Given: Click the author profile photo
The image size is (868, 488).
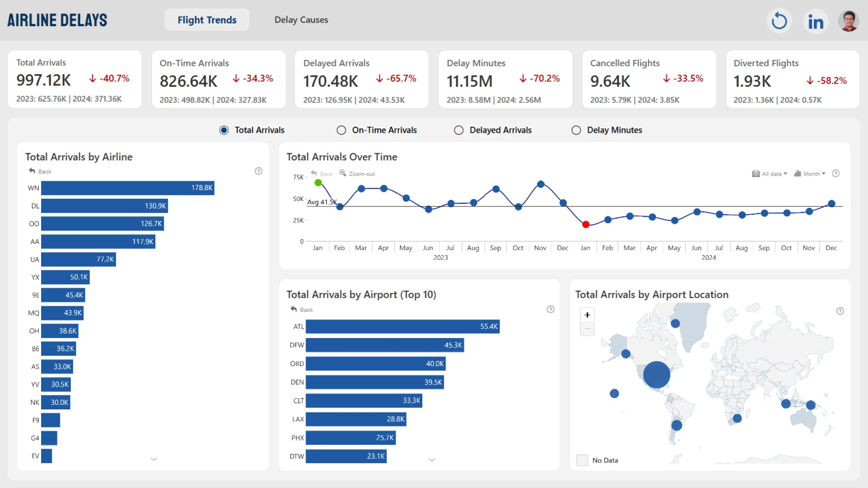Looking at the screenshot, I should click(849, 21).
